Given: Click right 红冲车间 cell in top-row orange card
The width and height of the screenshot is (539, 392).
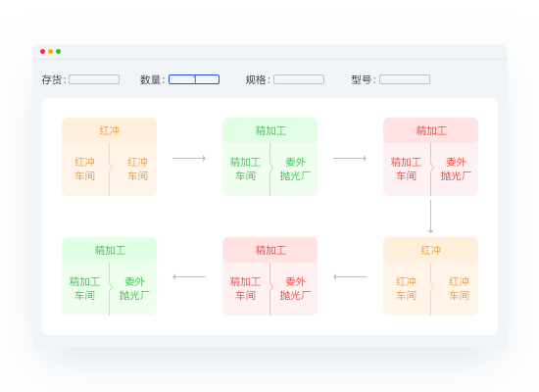Looking at the screenshot, I should (137, 169).
